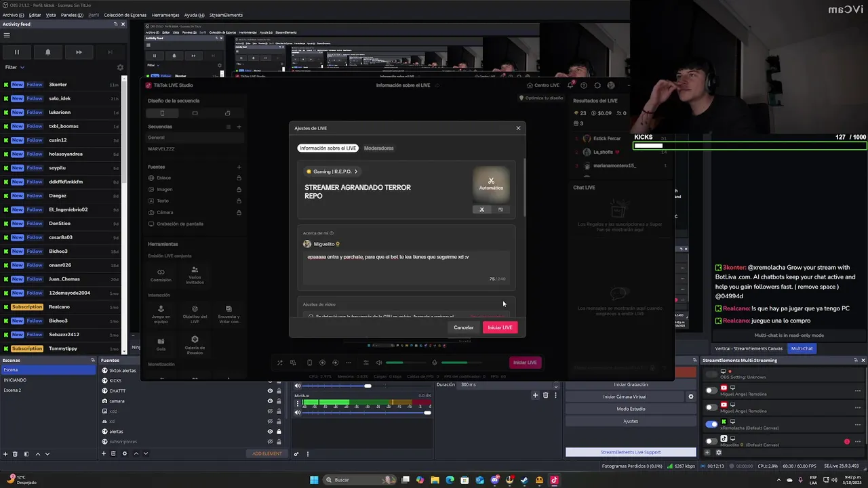Pause the Activity feed
Screen dimensions: 868x488
[17, 52]
